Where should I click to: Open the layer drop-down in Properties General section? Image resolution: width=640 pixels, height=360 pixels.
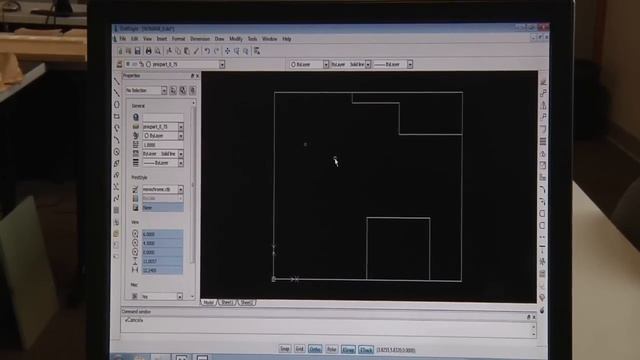click(180, 127)
